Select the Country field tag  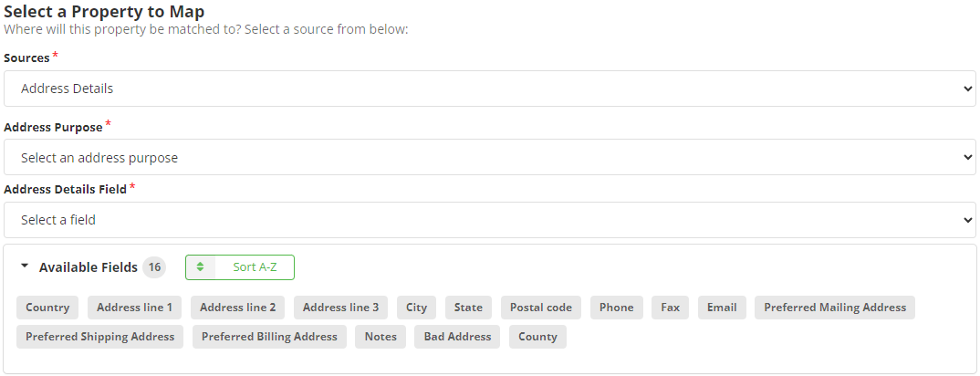point(47,308)
